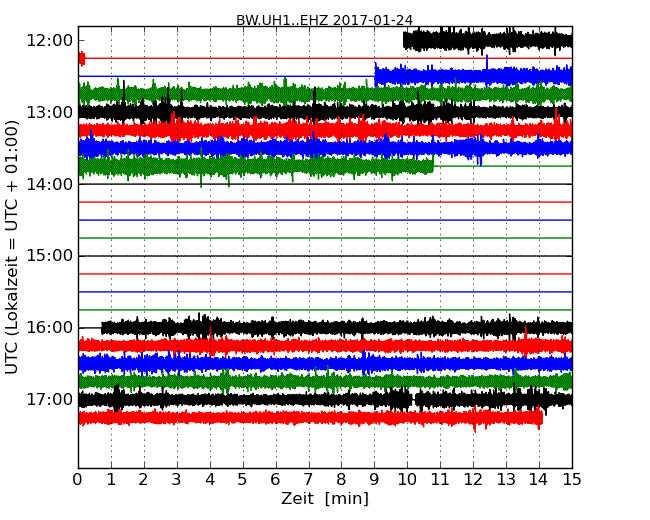Click the 10 minute x-axis tick label
Viewport: 650px width, 520px height.
(407, 479)
